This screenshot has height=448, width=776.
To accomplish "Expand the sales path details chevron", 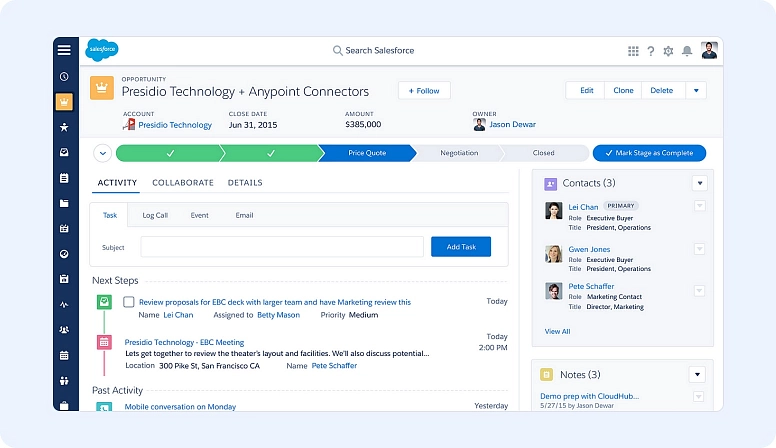I will point(102,153).
